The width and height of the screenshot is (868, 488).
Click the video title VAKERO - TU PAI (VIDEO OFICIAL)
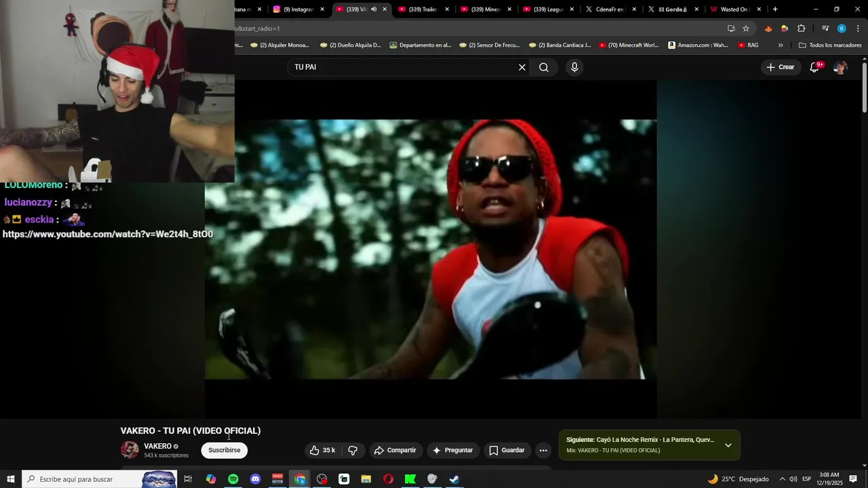191,430
